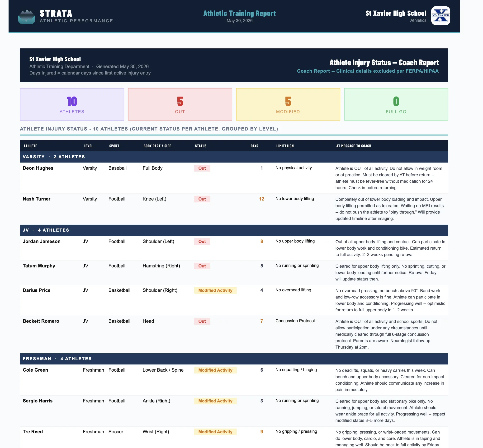Select athlete name Deon Hughes
The image size is (483, 448).
coord(38,168)
